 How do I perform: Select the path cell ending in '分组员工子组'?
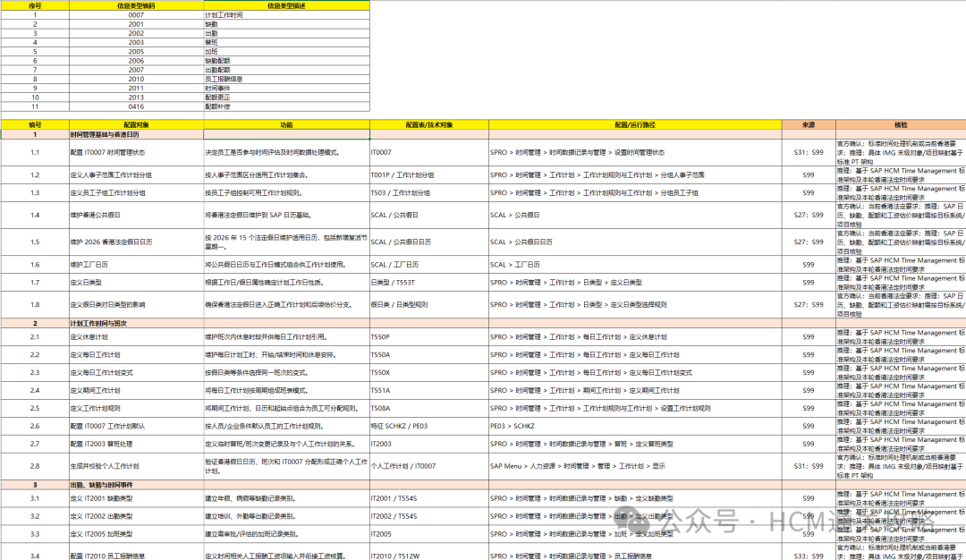coord(635,193)
